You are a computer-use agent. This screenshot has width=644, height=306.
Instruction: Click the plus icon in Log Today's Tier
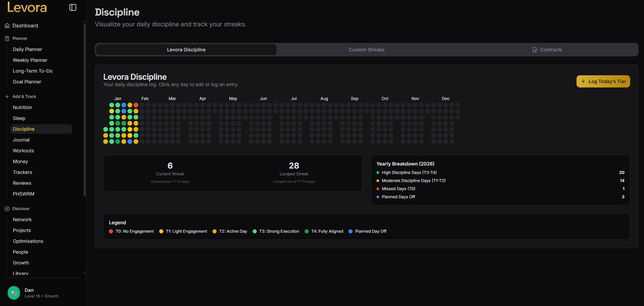(x=584, y=81)
